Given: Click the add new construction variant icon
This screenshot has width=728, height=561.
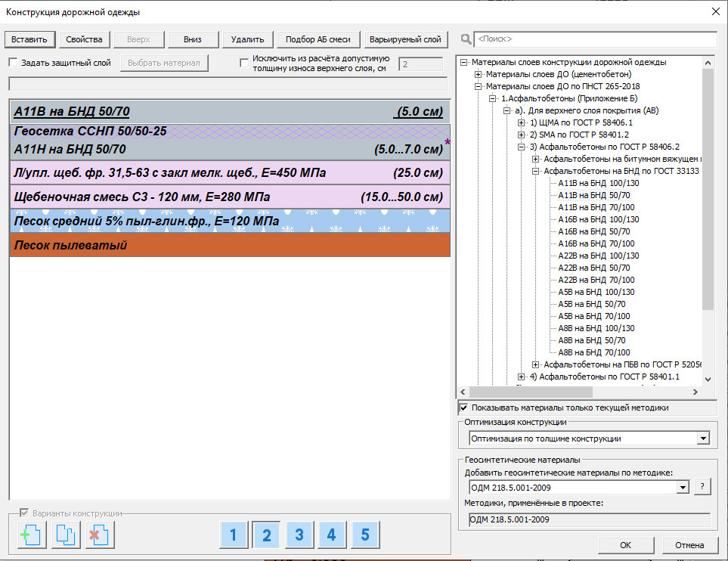Looking at the screenshot, I should click(x=32, y=535).
